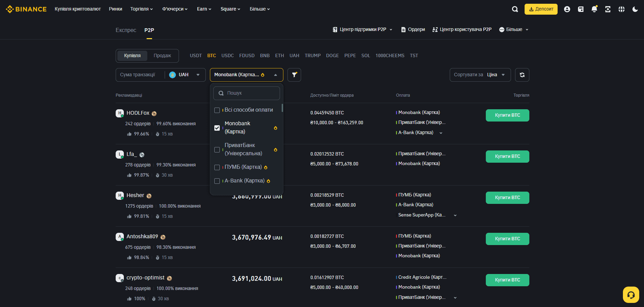
Task: Expand HODLFox payment methods chevron
Action: click(441, 133)
